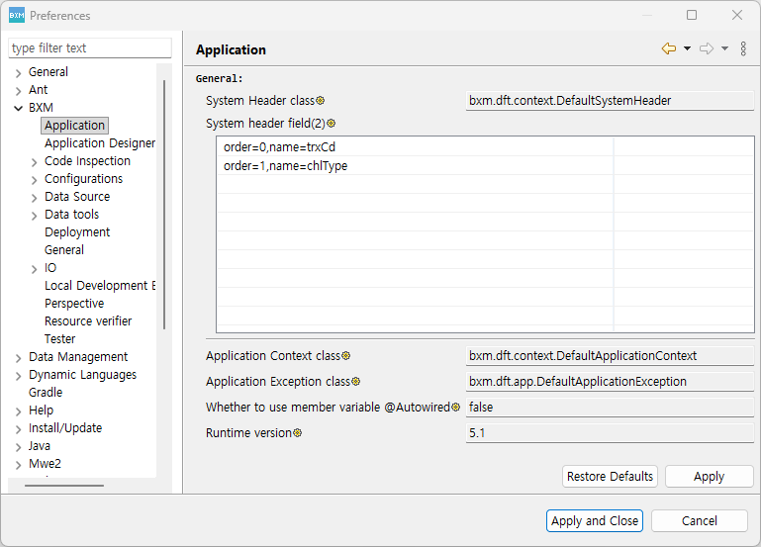The height and width of the screenshot is (547, 761).
Task: Select Deployment under BXM
Action: point(77,232)
